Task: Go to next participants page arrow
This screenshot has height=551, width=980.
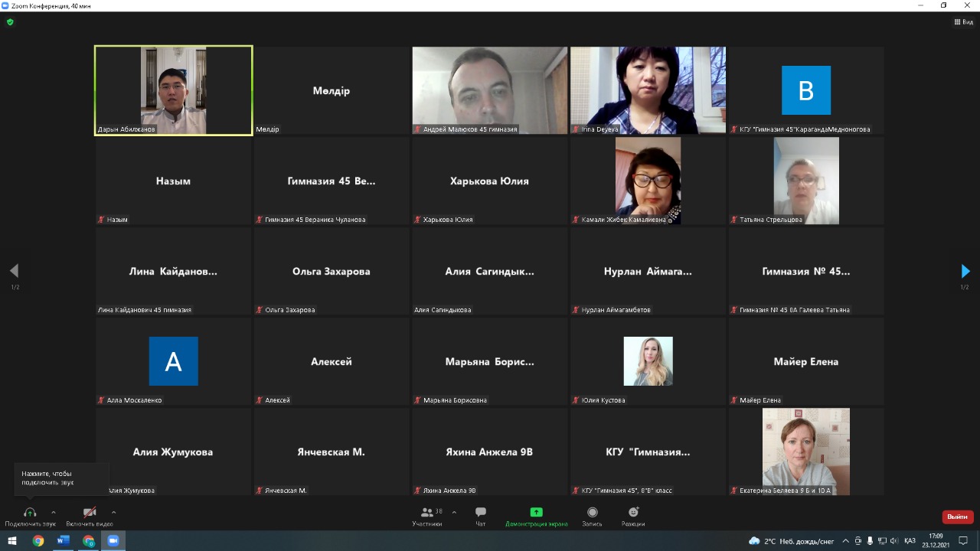Action: point(965,271)
